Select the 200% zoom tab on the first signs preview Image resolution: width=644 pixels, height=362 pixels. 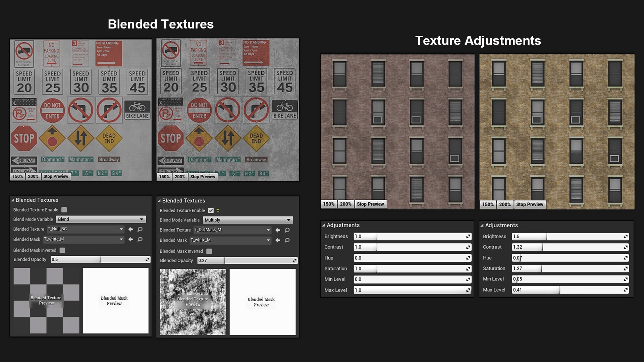pyautogui.click(x=33, y=176)
